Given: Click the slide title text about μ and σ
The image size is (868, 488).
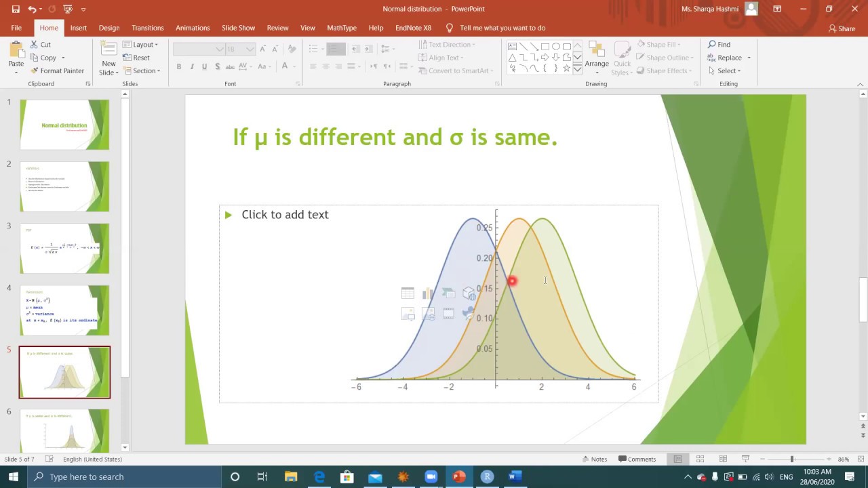Looking at the screenshot, I should click(x=395, y=137).
